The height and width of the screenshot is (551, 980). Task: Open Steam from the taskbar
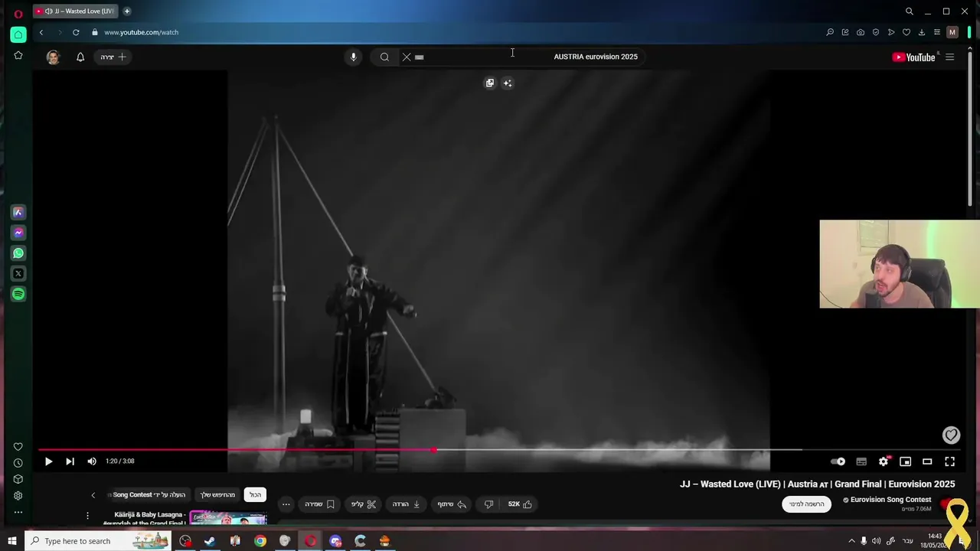(x=210, y=541)
